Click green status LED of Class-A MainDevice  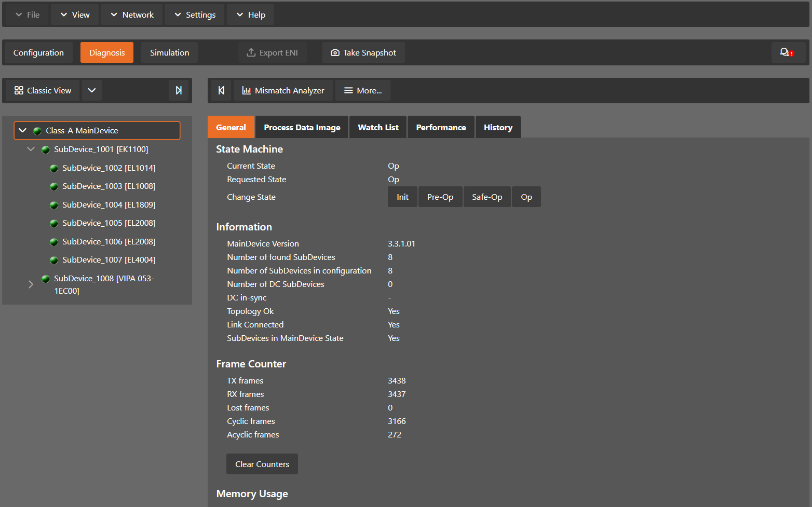click(37, 131)
